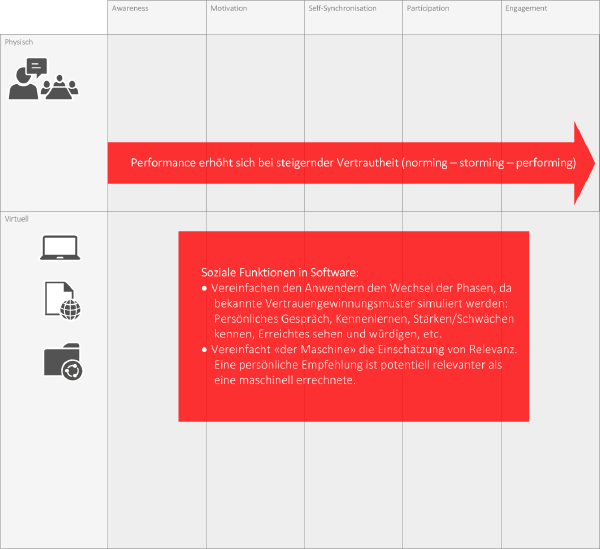Click the line 'Persönliches Gespräch, Kennenlernen, Stärken/Schwächen'
Image resolution: width=600 pixels, height=549 pixels.
pyautogui.click(x=364, y=319)
